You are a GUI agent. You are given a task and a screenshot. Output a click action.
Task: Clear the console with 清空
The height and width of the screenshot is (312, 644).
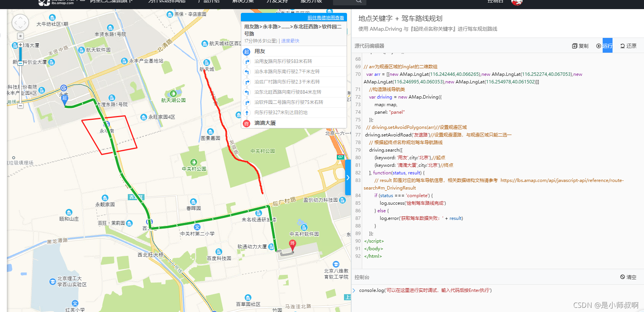[x=628, y=277]
